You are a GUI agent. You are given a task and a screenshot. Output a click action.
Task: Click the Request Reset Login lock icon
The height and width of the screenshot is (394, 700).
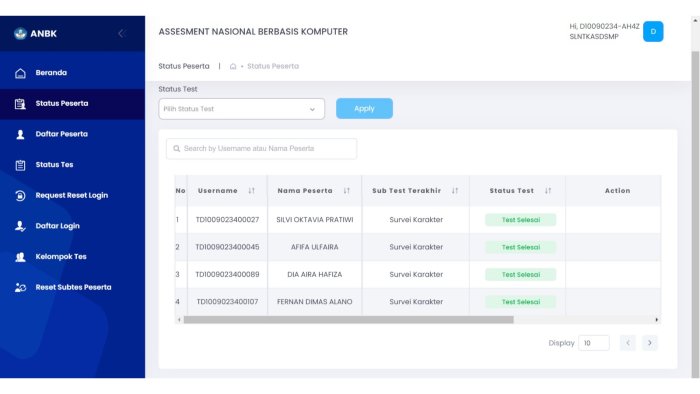tap(20, 195)
